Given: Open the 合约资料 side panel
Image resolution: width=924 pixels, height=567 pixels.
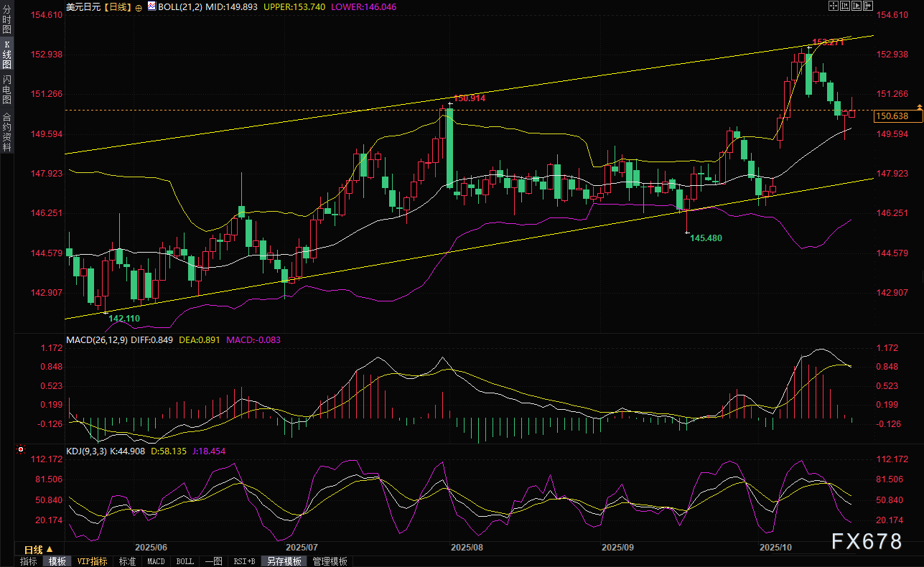Looking at the screenshot, I should (x=6, y=131).
